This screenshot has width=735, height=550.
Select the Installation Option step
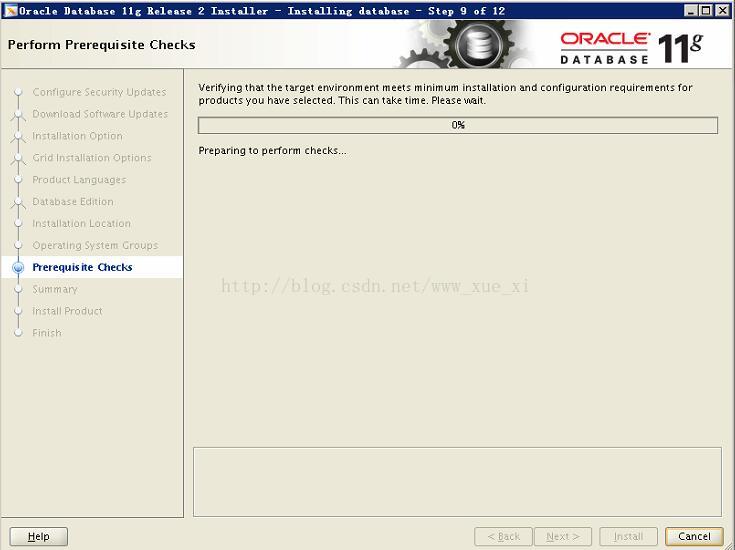tap(77, 136)
